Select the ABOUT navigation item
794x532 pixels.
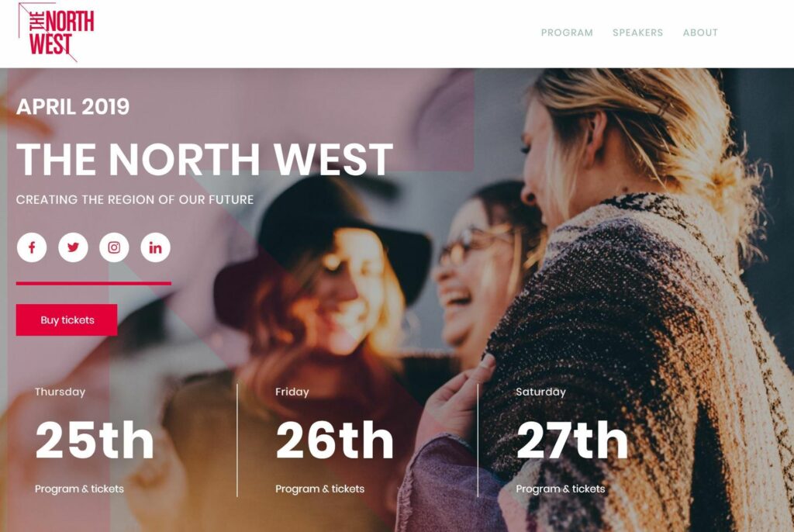(700, 33)
